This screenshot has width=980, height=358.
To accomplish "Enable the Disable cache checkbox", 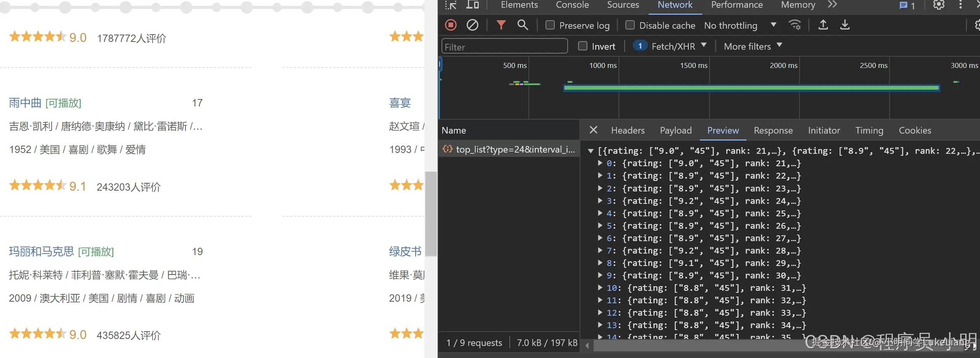I will point(630,25).
